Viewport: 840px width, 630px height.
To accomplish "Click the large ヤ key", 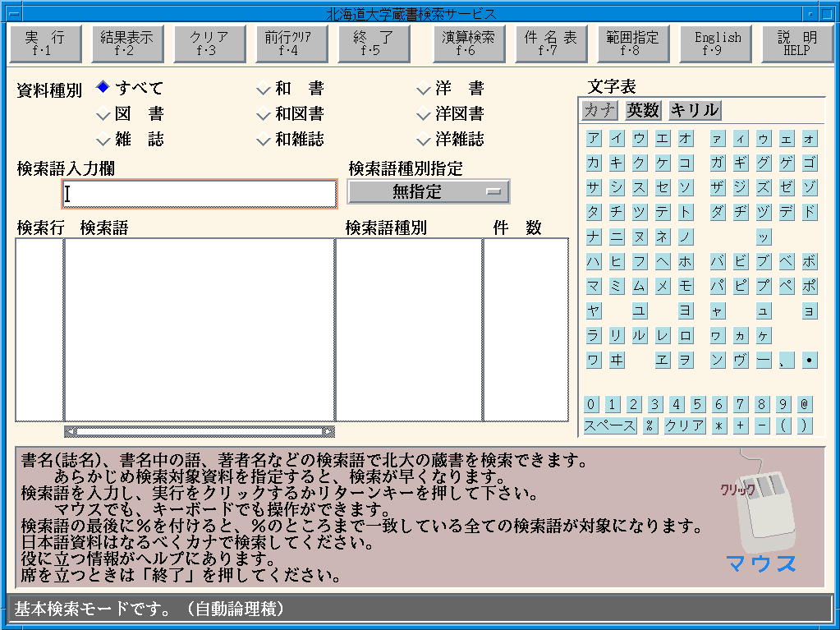I will click(x=593, y=310).
